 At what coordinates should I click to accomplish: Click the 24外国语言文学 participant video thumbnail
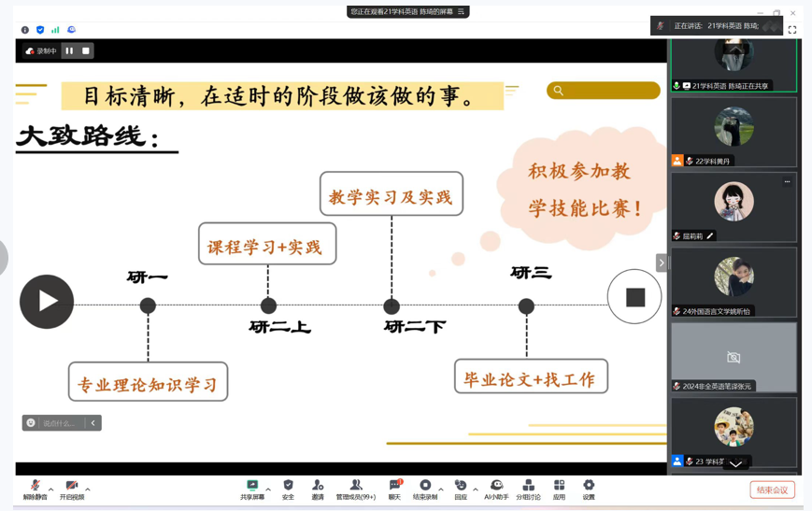point(734,281)
